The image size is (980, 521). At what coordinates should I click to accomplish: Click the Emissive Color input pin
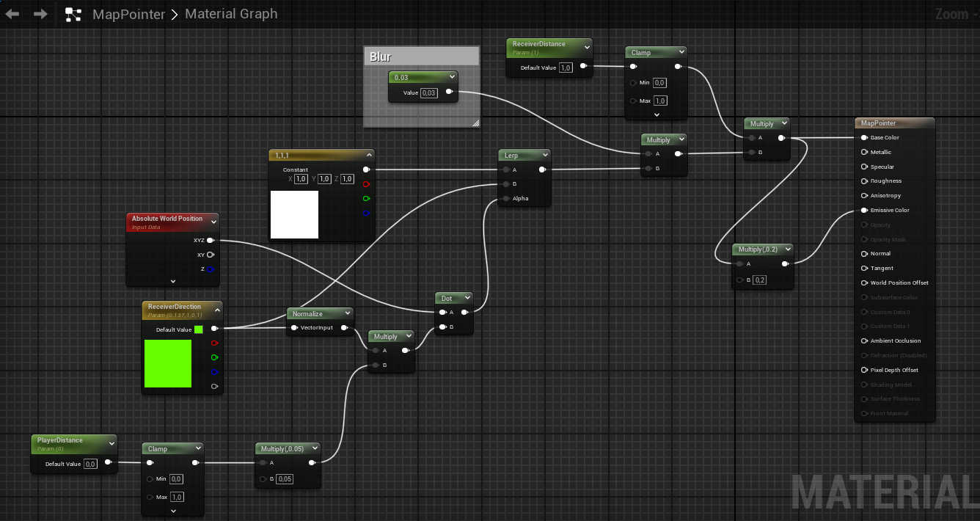pos(864,210)
